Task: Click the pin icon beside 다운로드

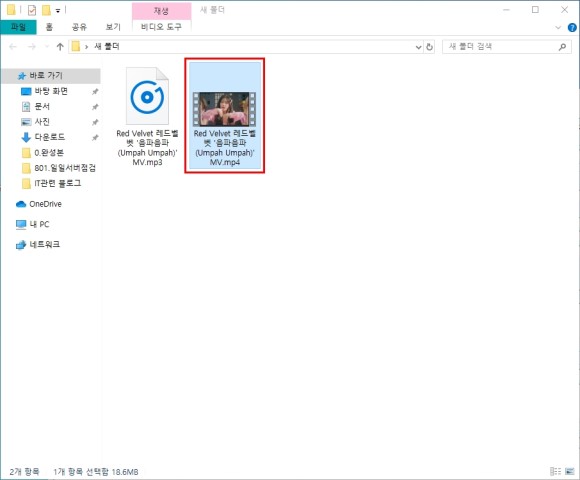Action: pos(95,138)
